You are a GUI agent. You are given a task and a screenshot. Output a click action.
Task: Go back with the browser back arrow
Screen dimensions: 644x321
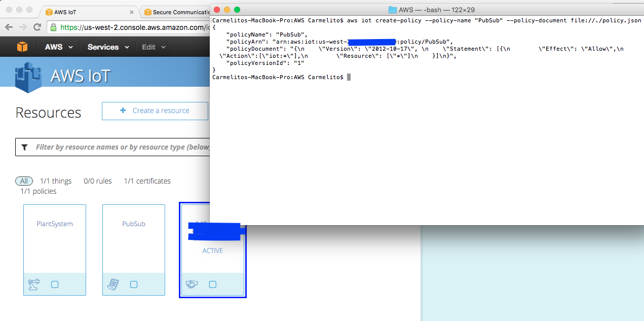click(x=9, y=27)
